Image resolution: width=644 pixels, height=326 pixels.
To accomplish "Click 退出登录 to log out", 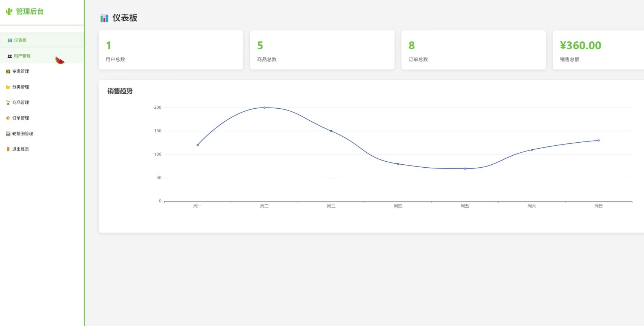I will point(42,149).
